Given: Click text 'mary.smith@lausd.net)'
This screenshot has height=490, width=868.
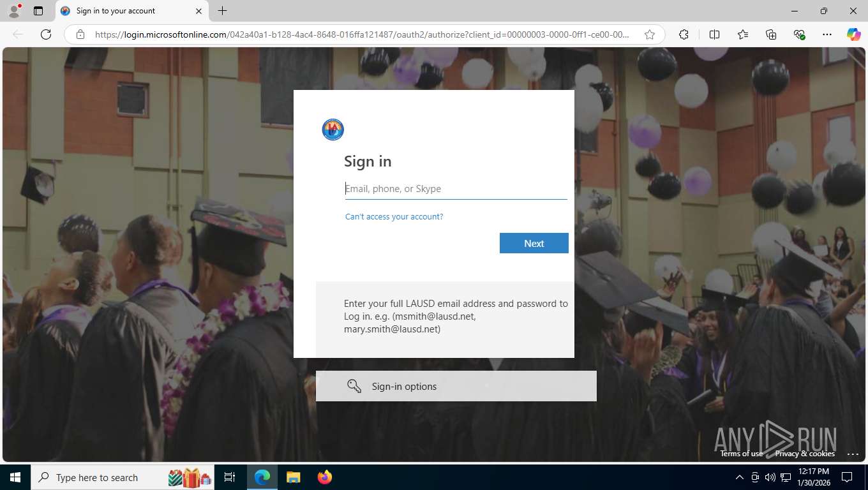Looking at the screenshot, I should pyautogui.click(x=392, y=329).
